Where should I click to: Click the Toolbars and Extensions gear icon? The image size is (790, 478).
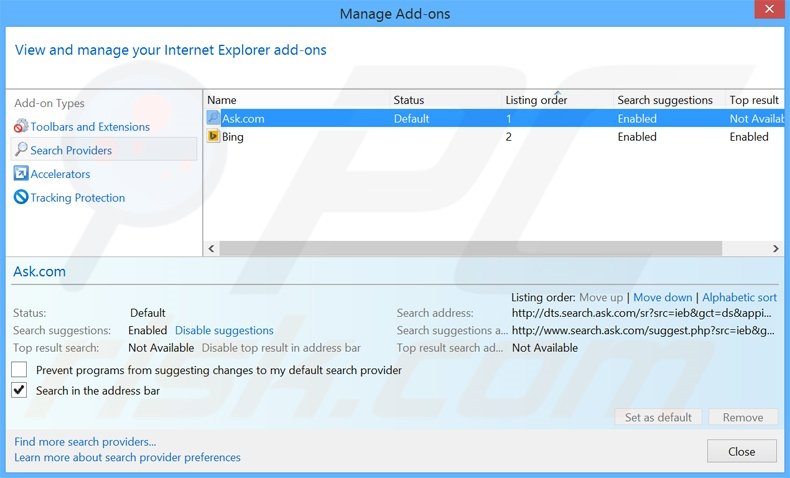click(x=21, y=126)
